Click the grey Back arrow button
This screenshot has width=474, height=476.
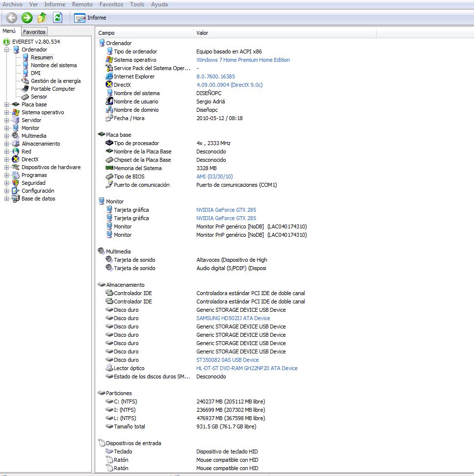coord(12,18)
